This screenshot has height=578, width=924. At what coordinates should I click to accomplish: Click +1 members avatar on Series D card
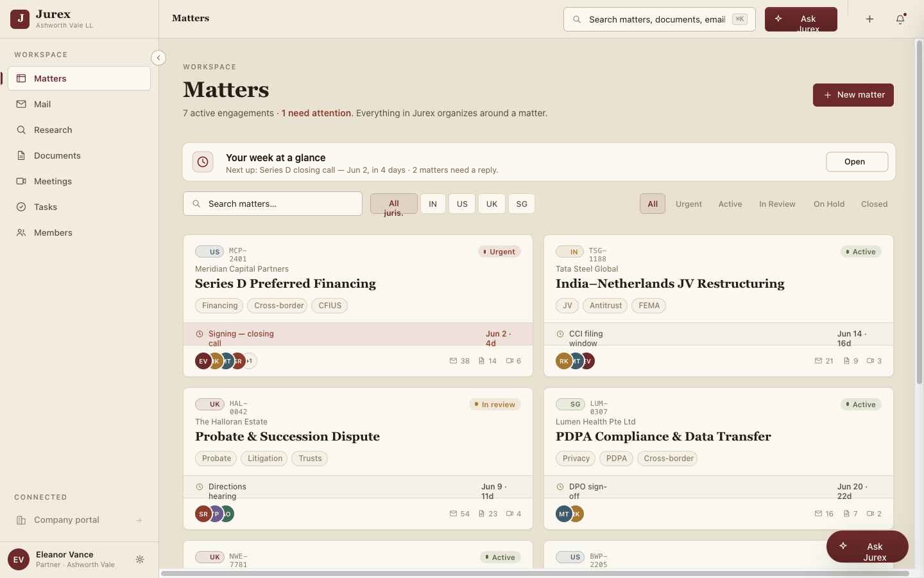coord(250,361)
